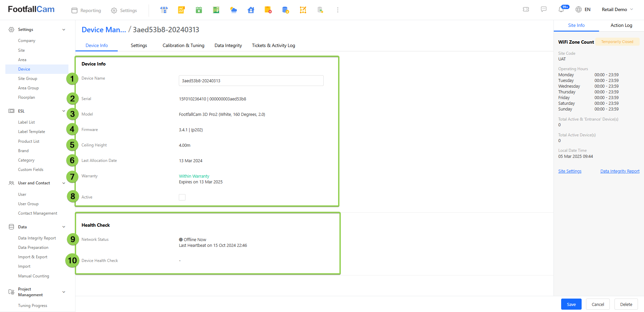
Task: Open Manual Counting in the sidebar
Action: (34, 276)
